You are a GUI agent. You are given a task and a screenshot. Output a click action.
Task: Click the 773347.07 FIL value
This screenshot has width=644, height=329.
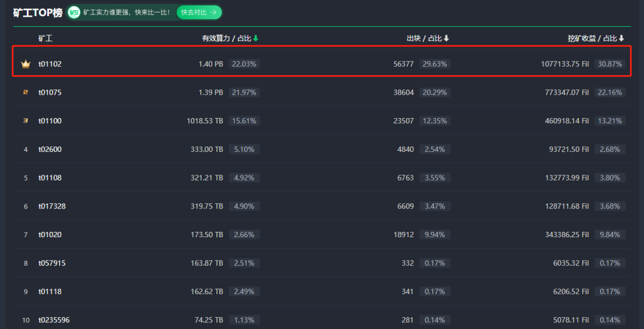point(567,92)
